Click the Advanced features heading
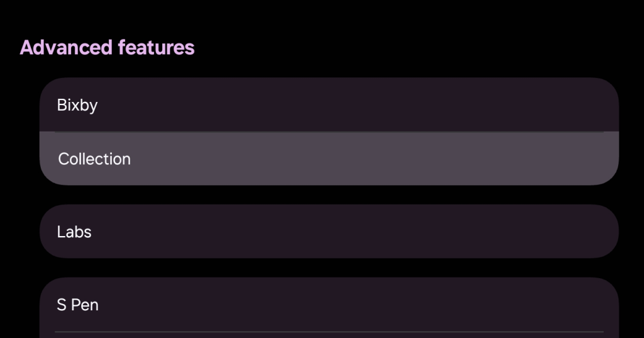This screenshot has height=338, width=644. point(108,47)
